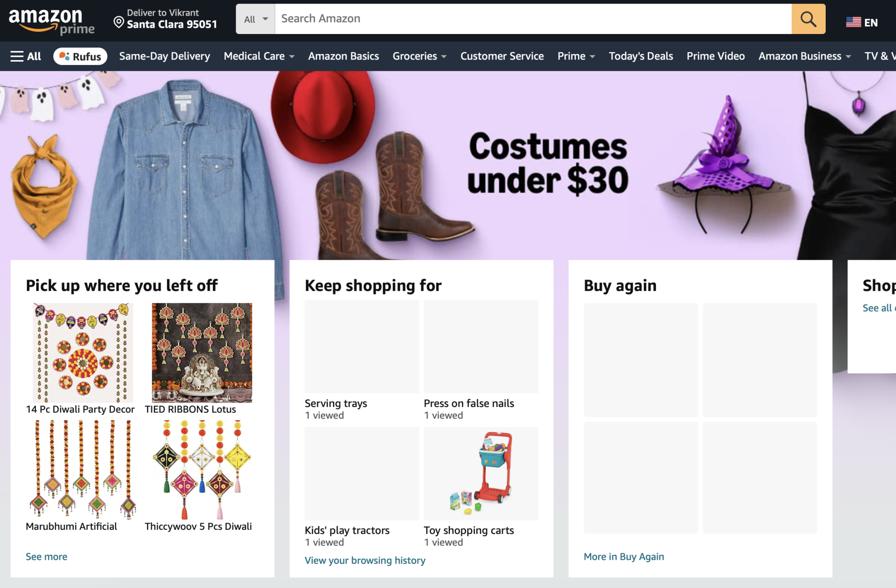
Task: Open Today's Deals
Action: click(640, 56)
